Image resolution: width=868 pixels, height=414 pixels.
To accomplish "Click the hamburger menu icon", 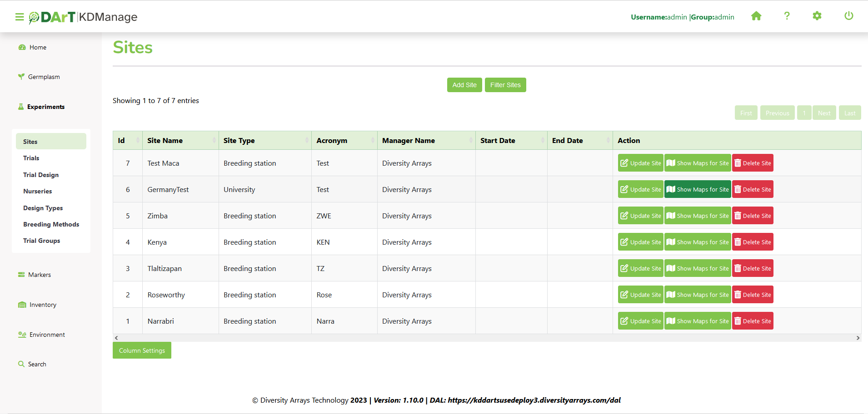I will (19, 17).
